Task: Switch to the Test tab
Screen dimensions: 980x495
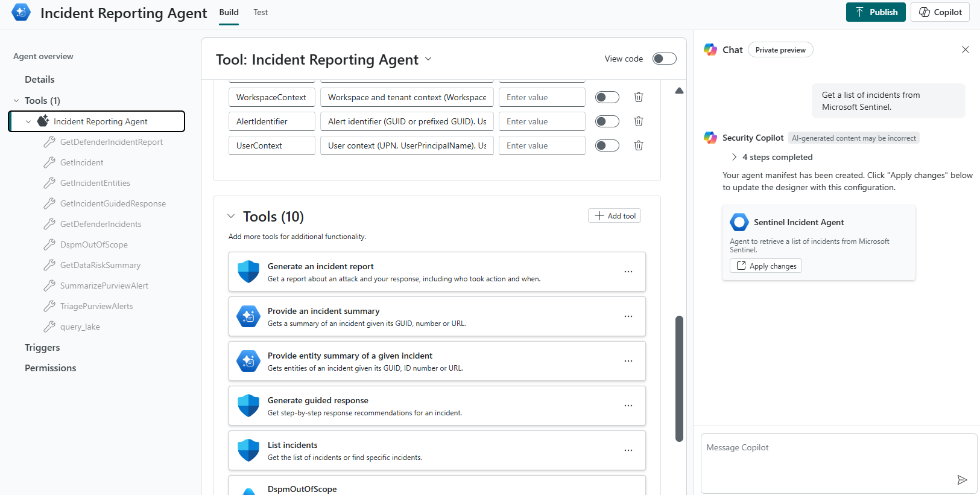Action: point(261,12)
